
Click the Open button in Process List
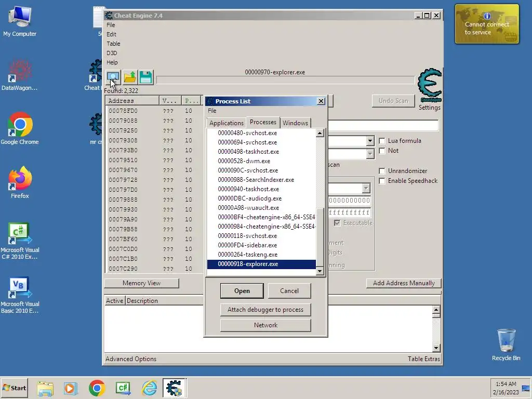[242, 291]
